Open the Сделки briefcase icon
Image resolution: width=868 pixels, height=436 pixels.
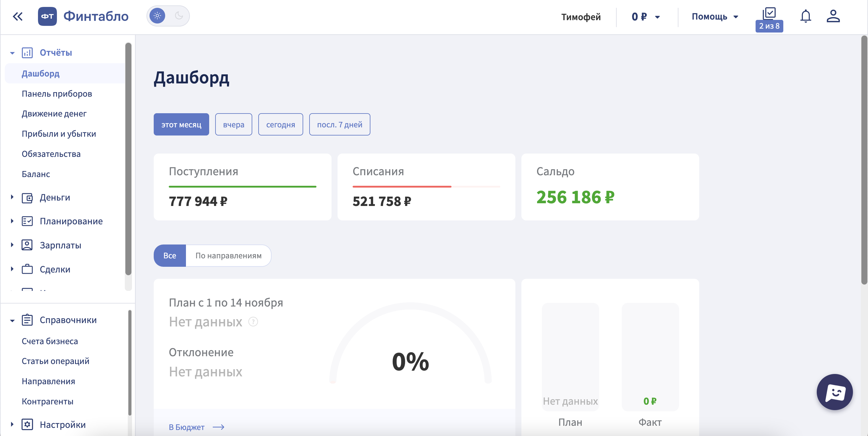pyautogui.click(x=28, y=269)
